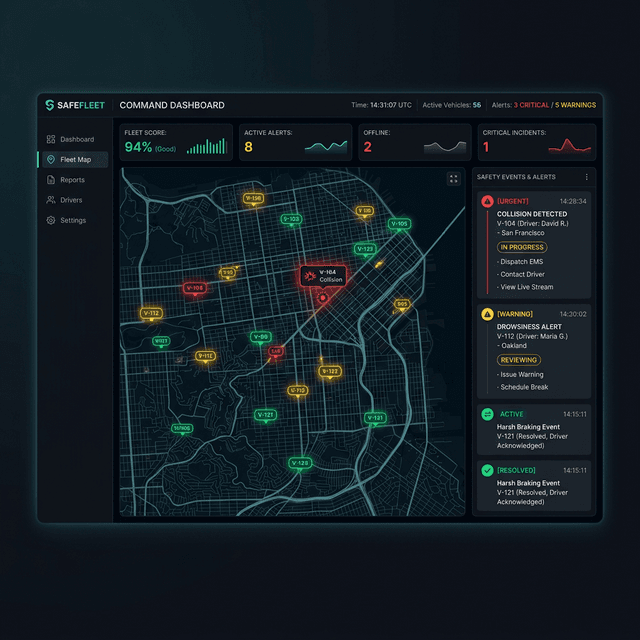
Task: Click the Fleet Score green bar chart
Action: click(207, 146)
